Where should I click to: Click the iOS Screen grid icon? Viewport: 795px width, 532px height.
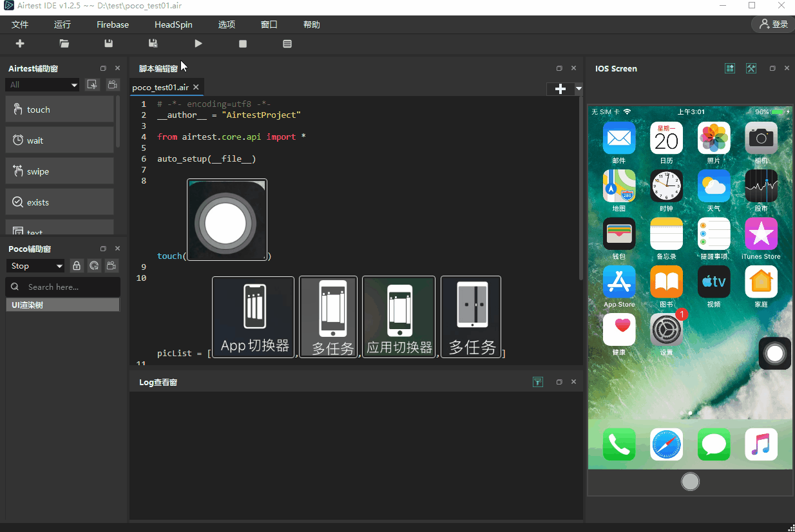click(730, 68)
